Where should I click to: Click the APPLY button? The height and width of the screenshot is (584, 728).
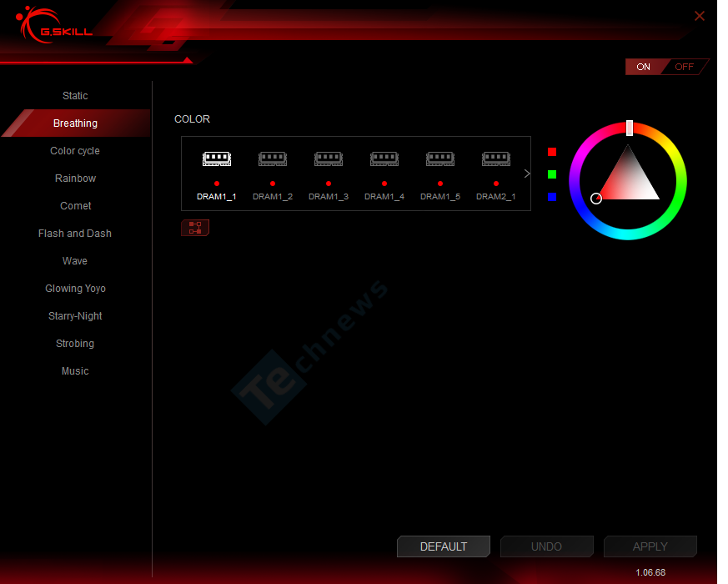point(650,546)
